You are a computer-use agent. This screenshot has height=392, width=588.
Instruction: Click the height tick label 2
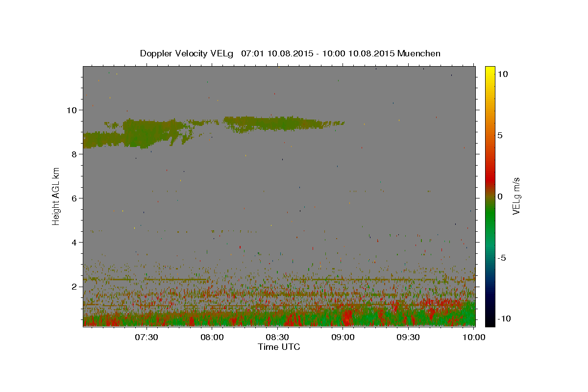pos(74,287)
